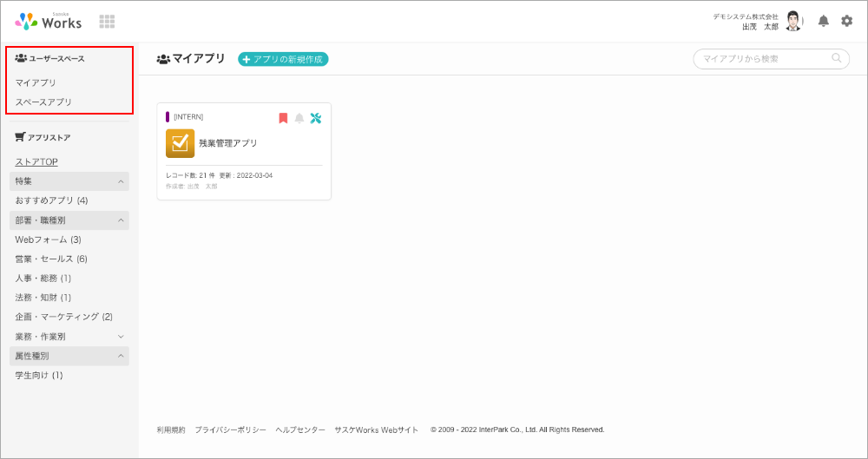Expand the 業務・作業別 section
This screenshot has width=868, height=459.
pyautogui.click(x=69, y=336)
